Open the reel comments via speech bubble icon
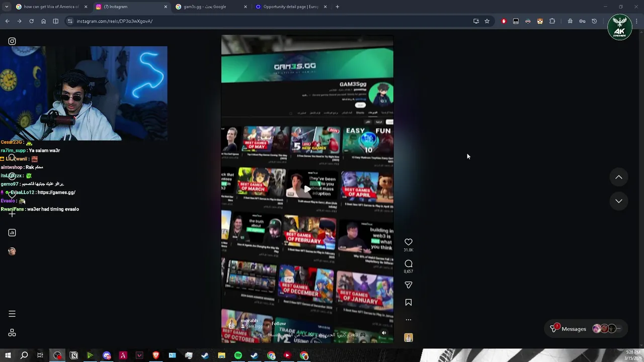 click(409, 263)
